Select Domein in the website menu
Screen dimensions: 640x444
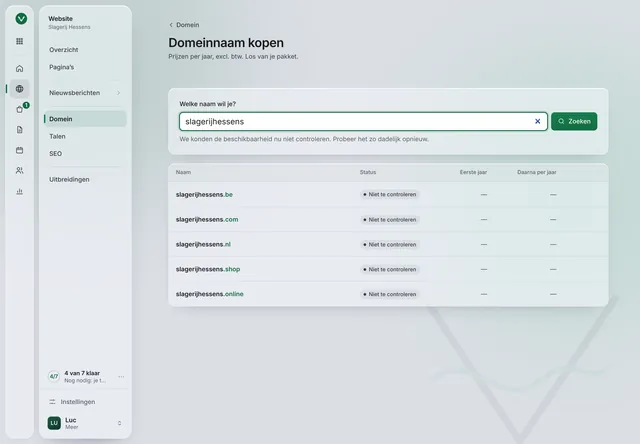click(x=85, y=119)
